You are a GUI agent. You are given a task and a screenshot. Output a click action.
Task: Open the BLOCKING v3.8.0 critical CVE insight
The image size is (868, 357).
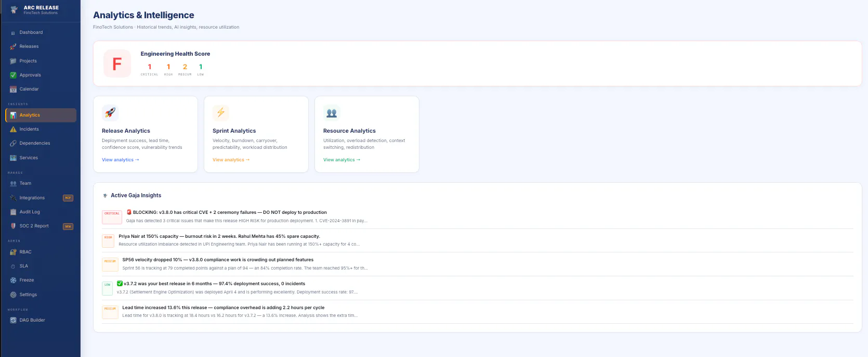(478, 216)
